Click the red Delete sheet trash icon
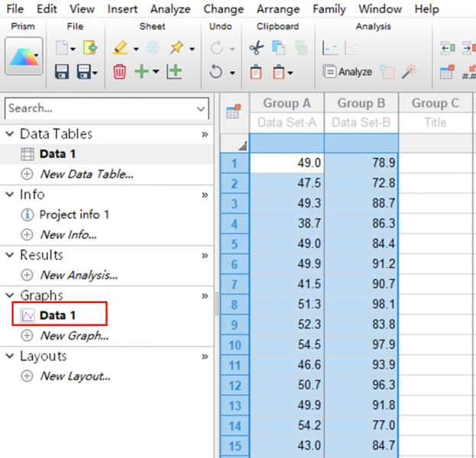The height and width of the screenshot is (458, 476). tap(120, 73)
